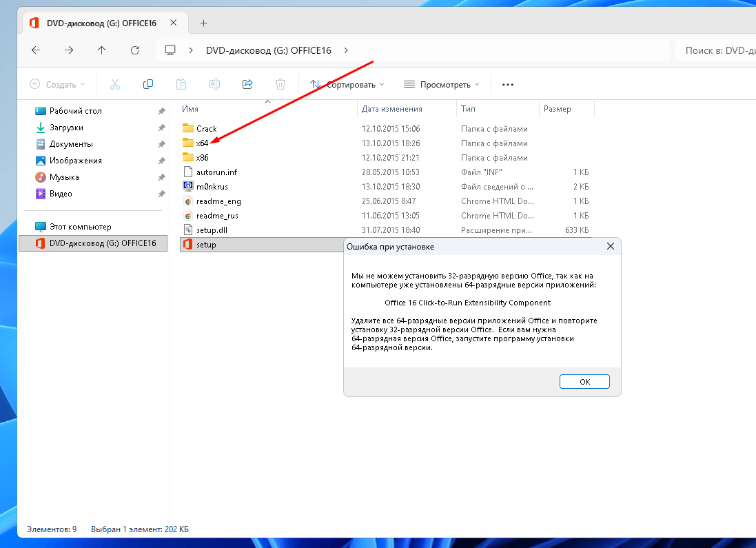Screen dimensions: 756x548
Task: Click DVD-дисковод (G:) OFFICE16 breadcrumb
Action: (269, 50)
